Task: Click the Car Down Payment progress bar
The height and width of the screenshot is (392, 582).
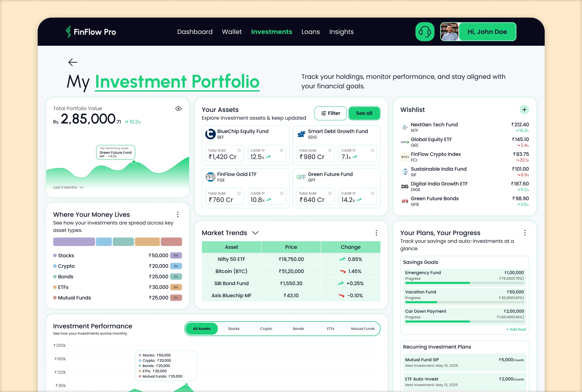Action: tap(464, 321)
